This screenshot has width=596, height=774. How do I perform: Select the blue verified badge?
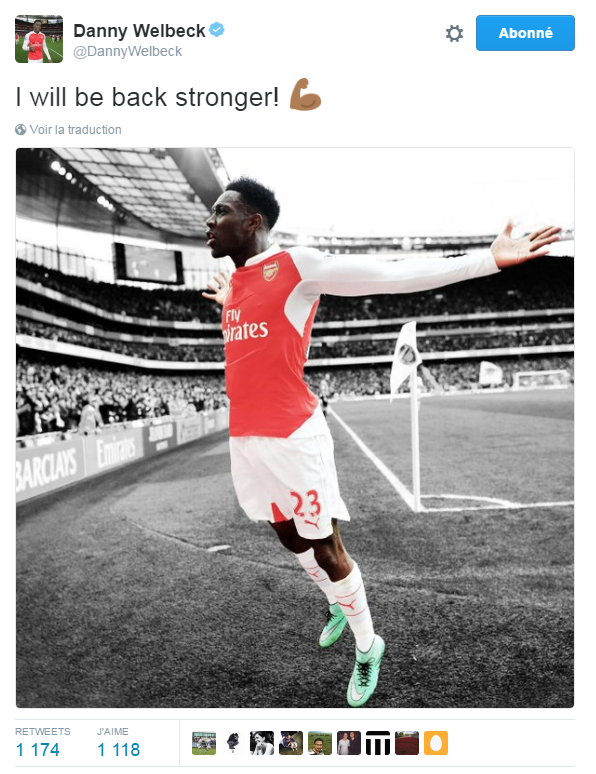coord(217,30)
